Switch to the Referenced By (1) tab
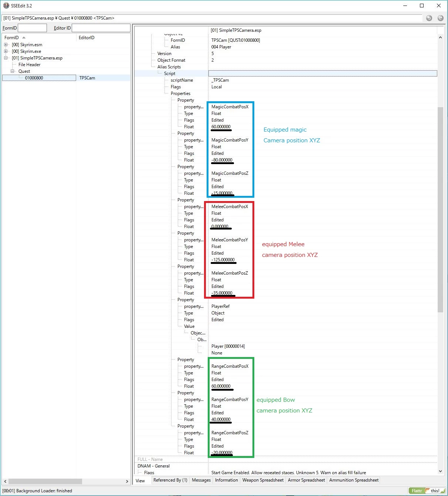448x496 pixels. (x=170, y=480)
